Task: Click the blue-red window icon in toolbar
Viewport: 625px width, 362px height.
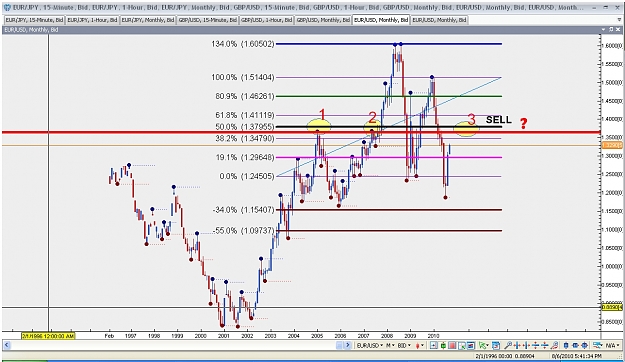Action: coord(471,345)
